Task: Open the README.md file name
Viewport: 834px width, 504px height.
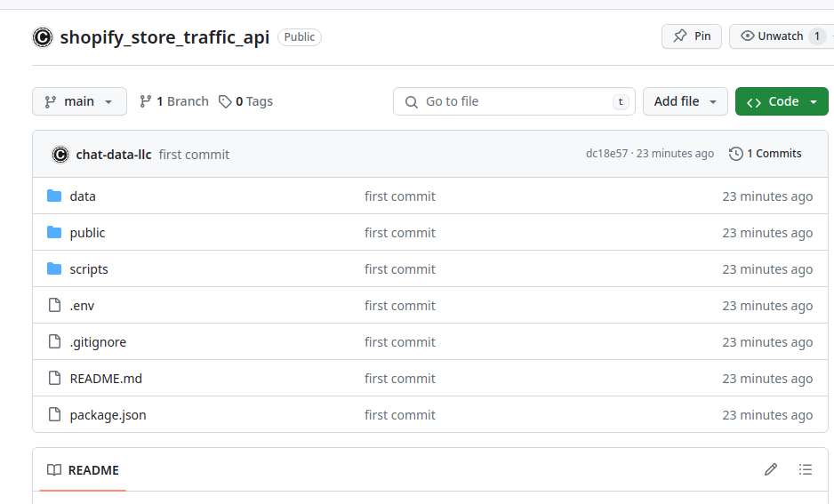Action: tap(106, 379)
